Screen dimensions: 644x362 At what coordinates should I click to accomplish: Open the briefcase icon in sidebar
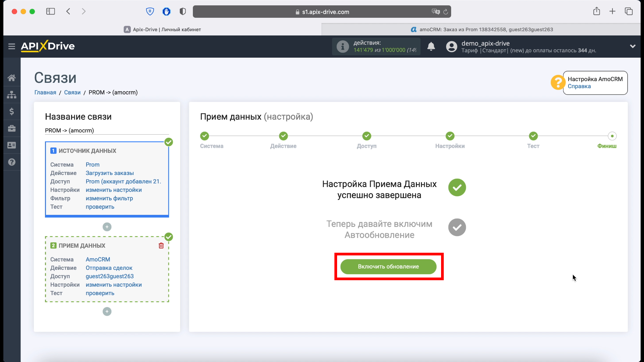click(x=12, y=128)
